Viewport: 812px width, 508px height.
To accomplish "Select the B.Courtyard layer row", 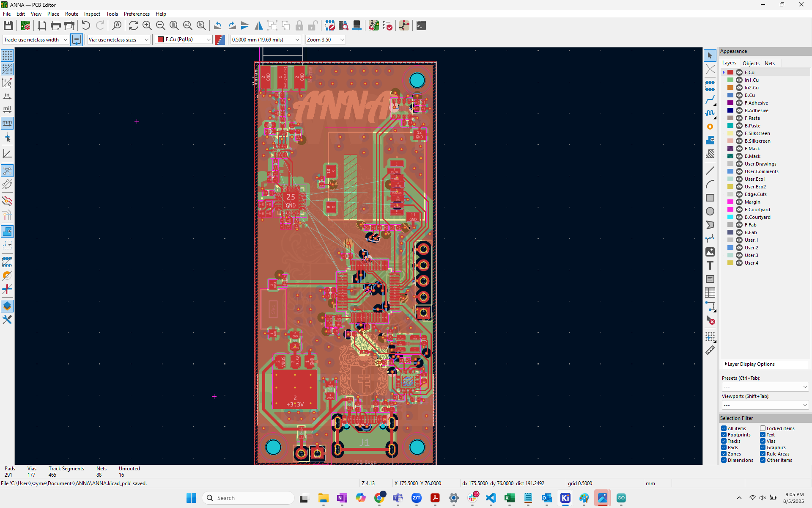I will tap(766, 217).
